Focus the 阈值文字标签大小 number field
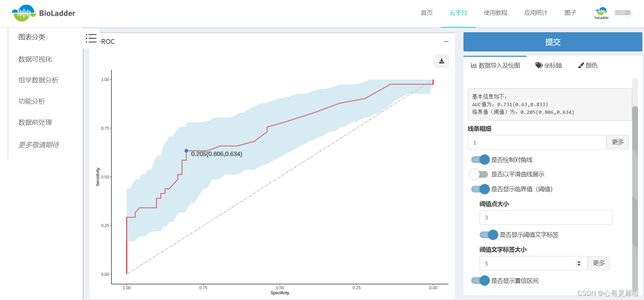644x300 pixels. pyautogui.click(x=533, y=263)
